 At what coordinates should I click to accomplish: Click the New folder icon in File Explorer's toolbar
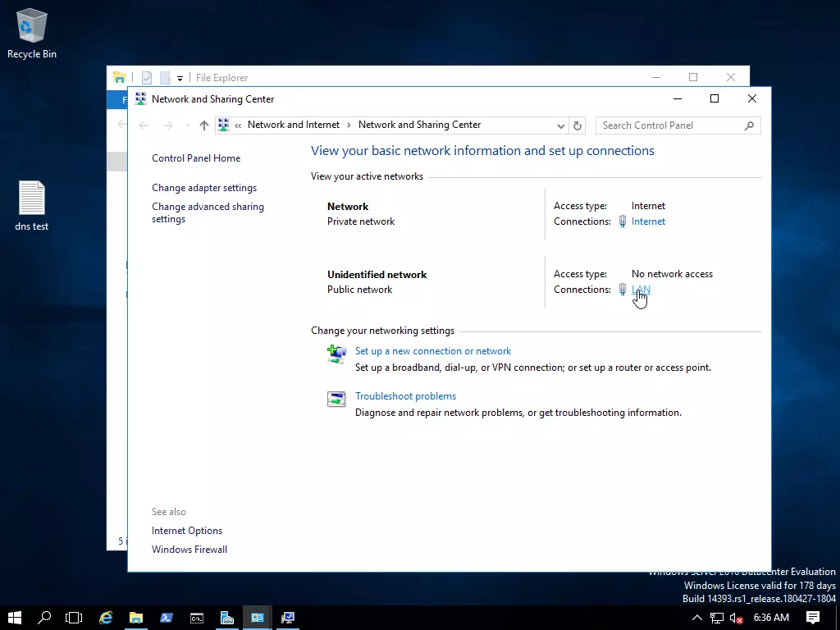165,78
